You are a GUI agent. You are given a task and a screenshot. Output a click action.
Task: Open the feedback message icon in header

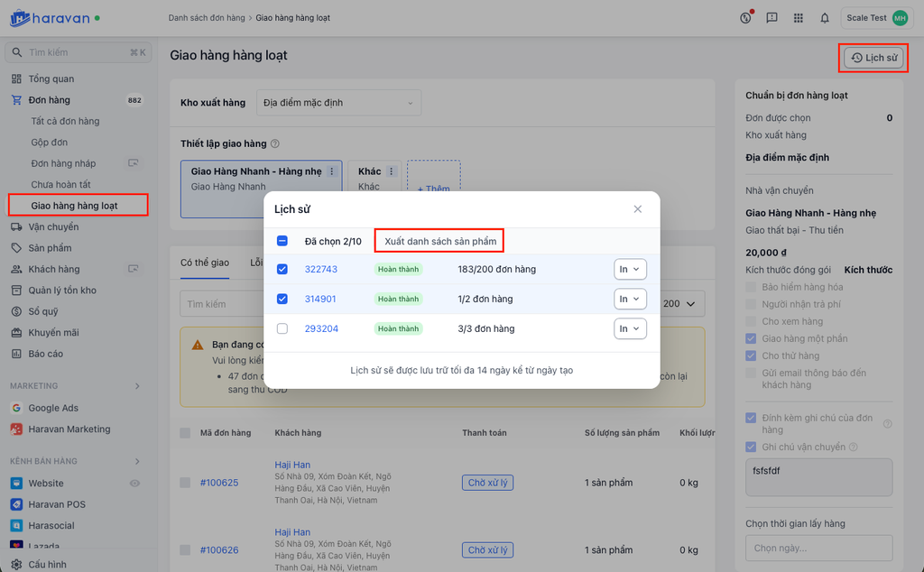[x=772, y=18]
